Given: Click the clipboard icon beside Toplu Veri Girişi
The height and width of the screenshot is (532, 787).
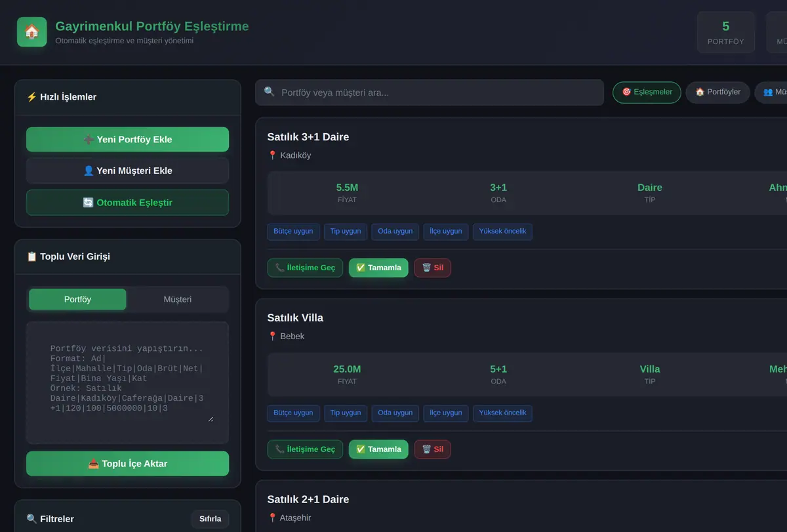Looking at the screenshot, I should [31, 256].
